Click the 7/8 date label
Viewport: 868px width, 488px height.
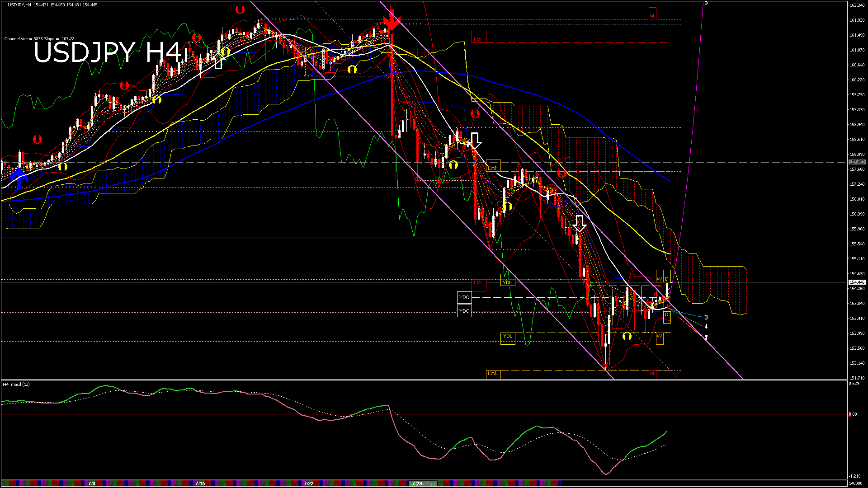[x=92, y=483]
